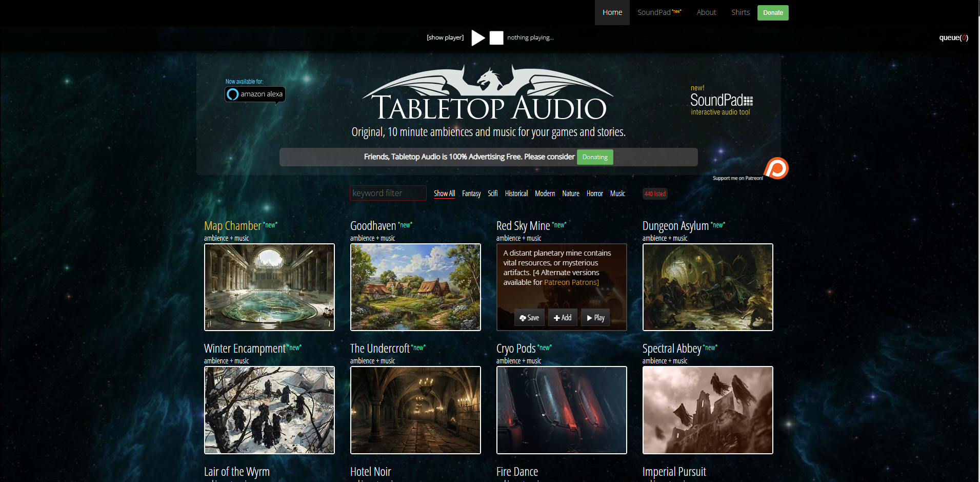Click the large play button in the player bar
The height and width of the screenshot is (482, 980).
478,37
